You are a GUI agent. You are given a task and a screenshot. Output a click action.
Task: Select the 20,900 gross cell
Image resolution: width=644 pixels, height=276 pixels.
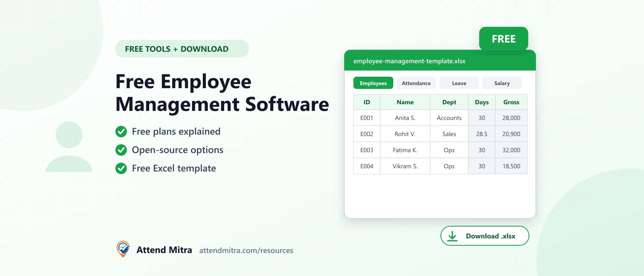tap(511, 134)
